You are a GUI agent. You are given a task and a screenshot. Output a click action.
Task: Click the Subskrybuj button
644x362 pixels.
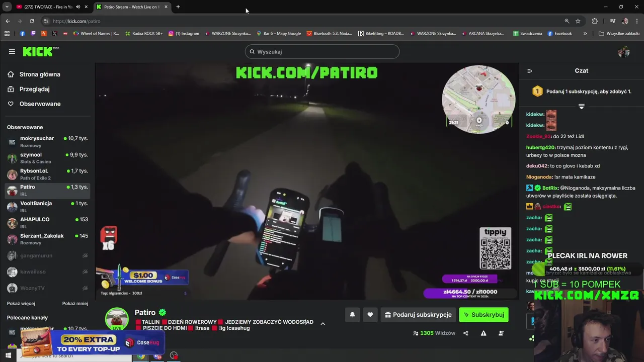(x=484, y=315)
